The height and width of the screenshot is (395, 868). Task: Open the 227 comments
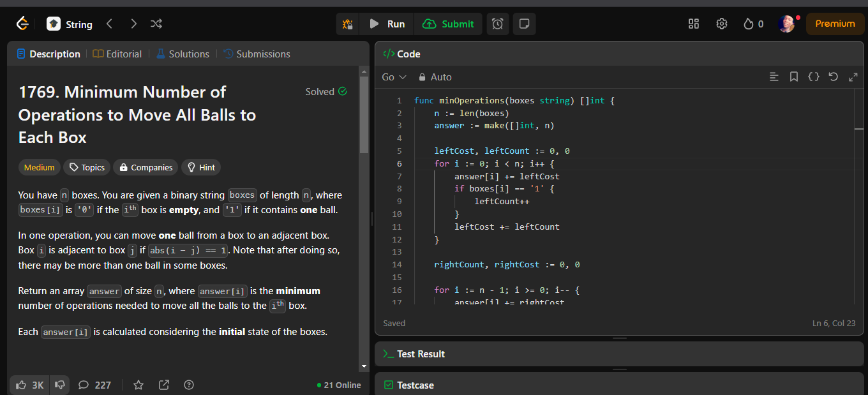(94, 385)
